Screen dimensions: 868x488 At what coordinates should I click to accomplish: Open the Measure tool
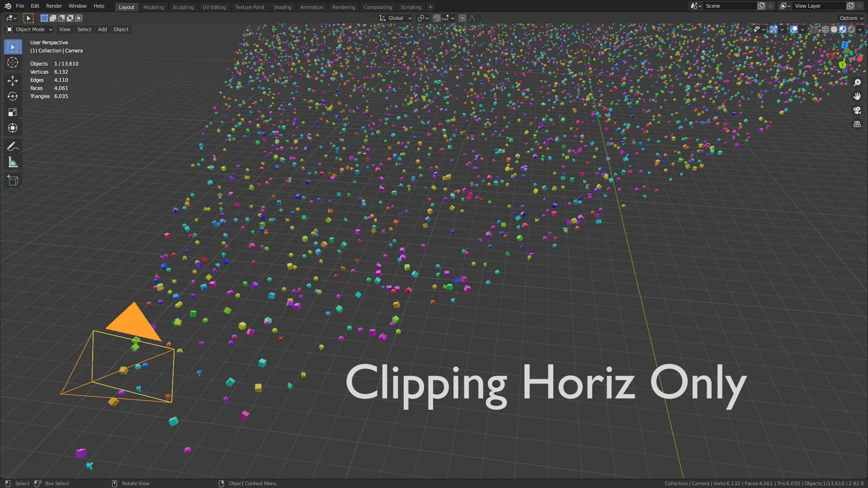[12, 161]
